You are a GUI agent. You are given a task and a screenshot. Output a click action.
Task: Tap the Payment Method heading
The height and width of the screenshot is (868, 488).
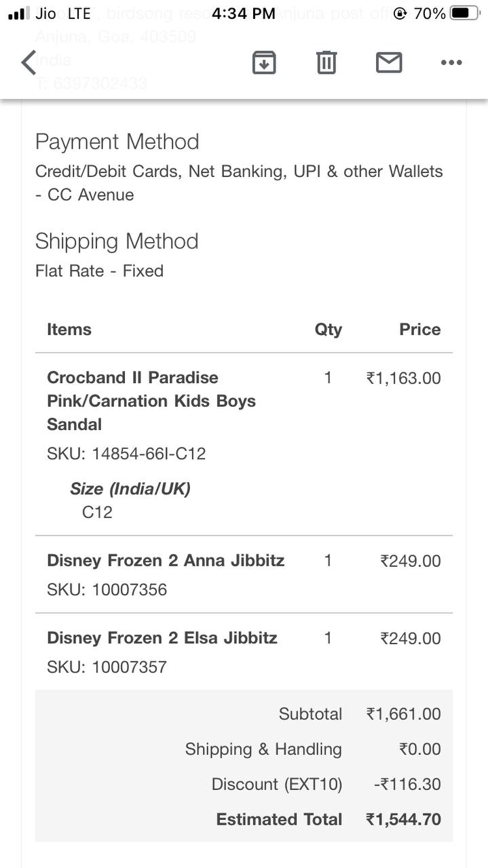117,142
